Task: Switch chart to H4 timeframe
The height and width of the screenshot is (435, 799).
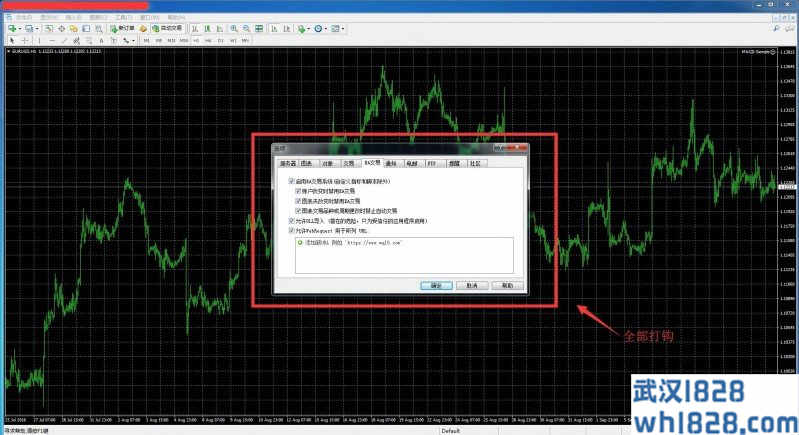Action: [208, 40]
